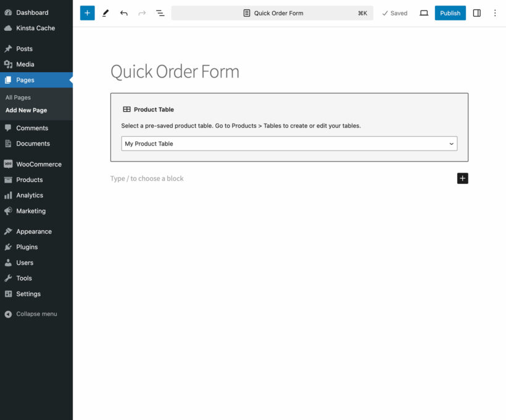Open the Plugins section

tap(25, 247)
